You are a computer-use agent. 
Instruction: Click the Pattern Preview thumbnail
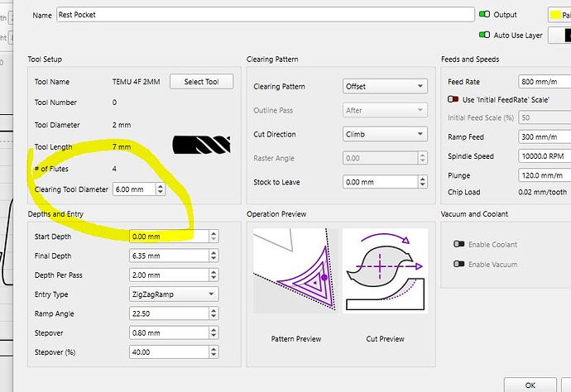pyautogui.click(x=295, y=270)
